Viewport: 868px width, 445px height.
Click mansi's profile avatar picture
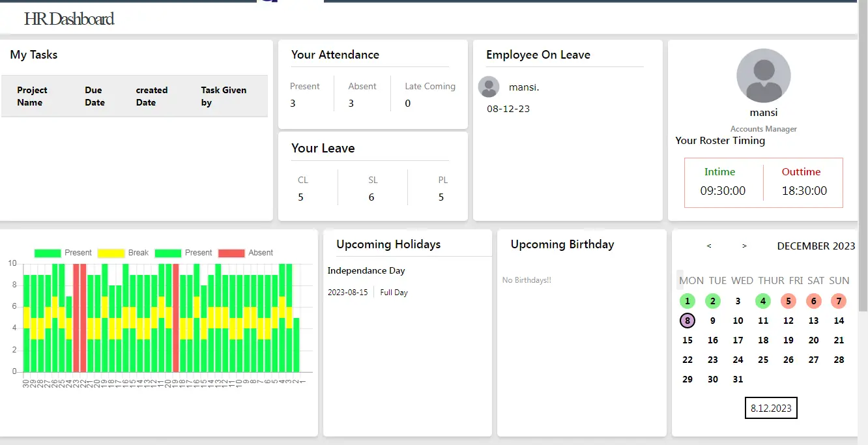763,76
